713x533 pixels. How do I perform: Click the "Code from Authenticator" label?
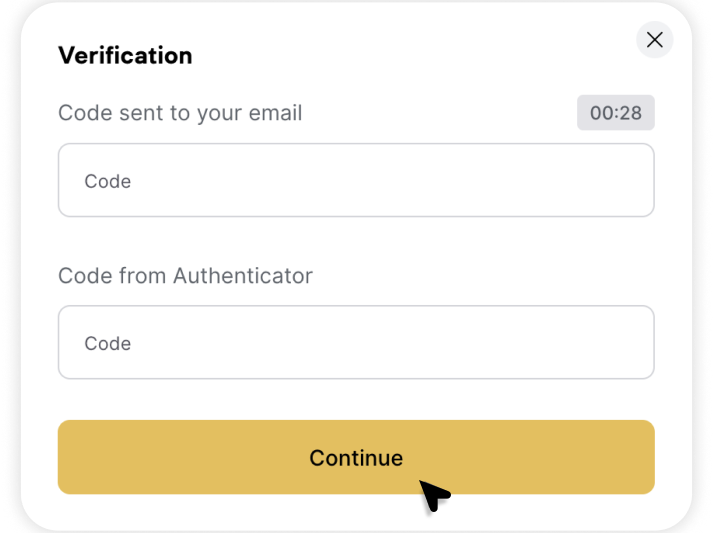coord(185,275)
